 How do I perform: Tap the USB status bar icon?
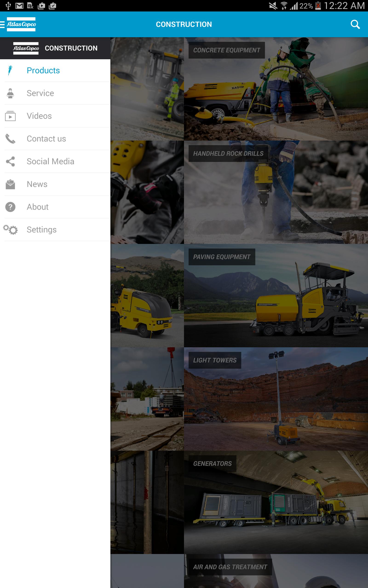tap(8, 6)
